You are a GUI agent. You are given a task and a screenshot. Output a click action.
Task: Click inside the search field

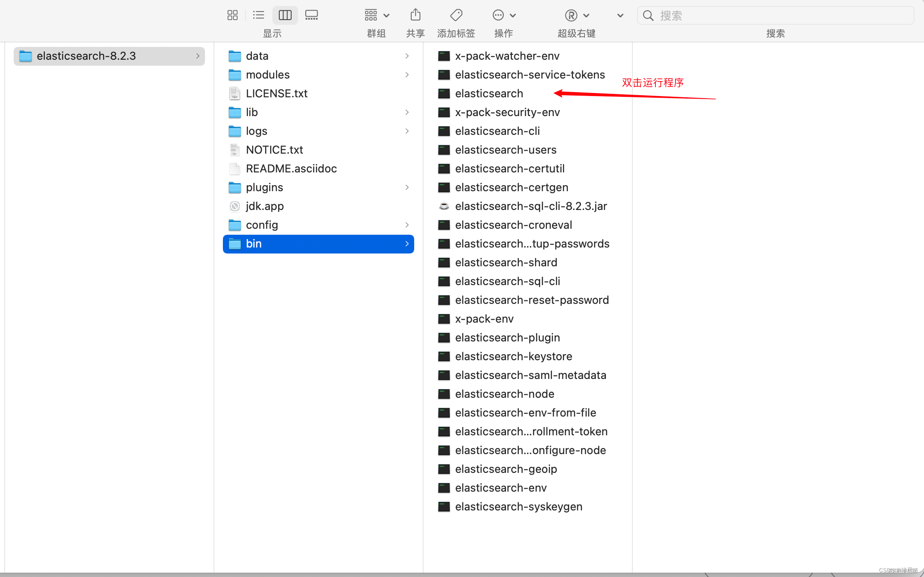click(x=781, y=15)
